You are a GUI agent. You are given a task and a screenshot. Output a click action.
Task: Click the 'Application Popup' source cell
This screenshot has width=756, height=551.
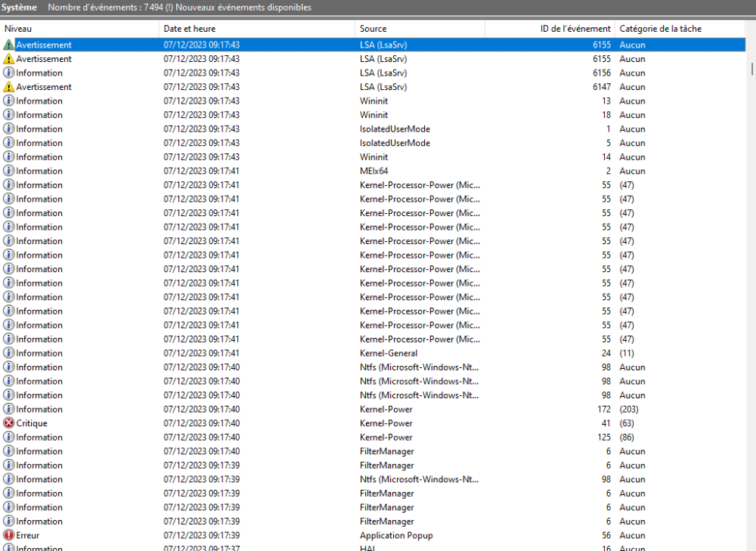click(396, 535)
